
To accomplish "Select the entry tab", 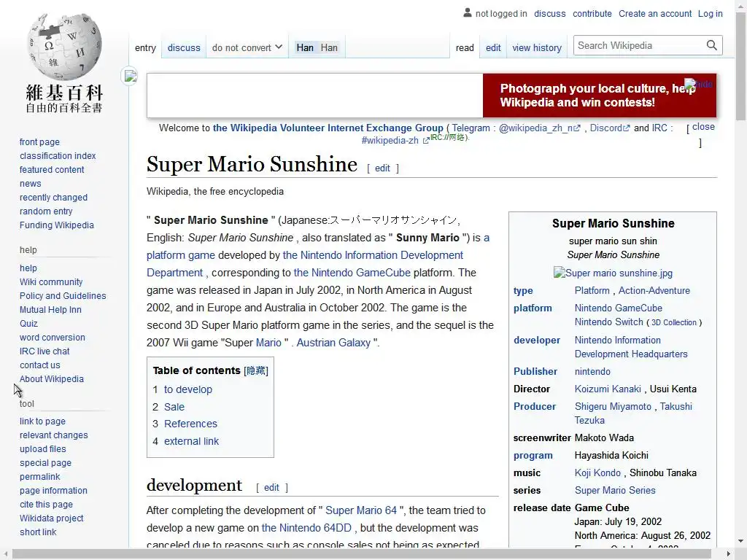I will [x=145, y=47].
